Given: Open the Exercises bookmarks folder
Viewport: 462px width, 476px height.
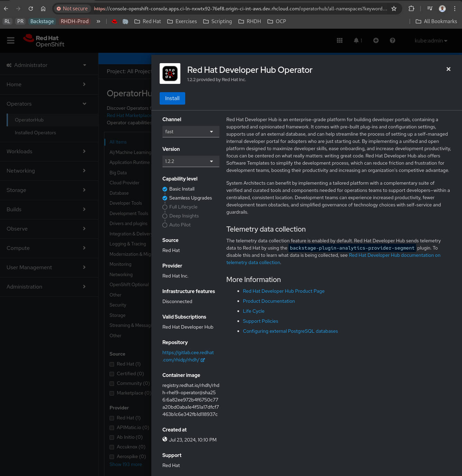Looking at the screenshot, I should pos(182,21).
